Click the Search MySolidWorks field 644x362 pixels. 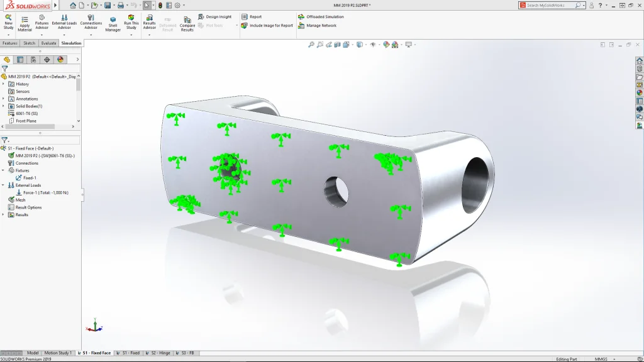coord(550,5)
